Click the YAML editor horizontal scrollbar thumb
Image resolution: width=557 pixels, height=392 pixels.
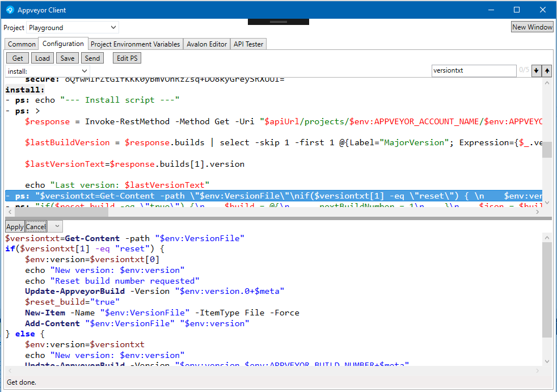(x=61, y=212)
